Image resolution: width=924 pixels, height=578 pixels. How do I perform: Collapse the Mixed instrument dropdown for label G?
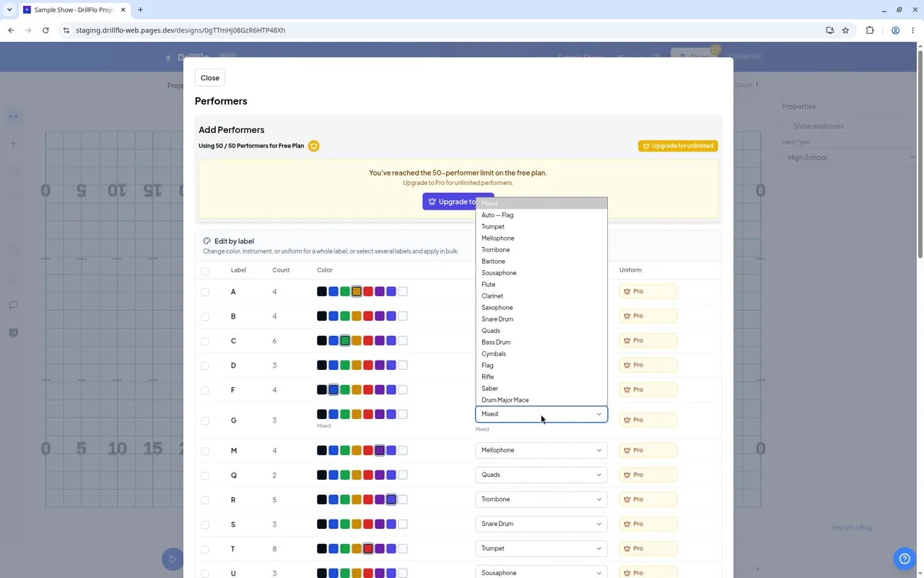pyautogui.click(x=541, y=414)
